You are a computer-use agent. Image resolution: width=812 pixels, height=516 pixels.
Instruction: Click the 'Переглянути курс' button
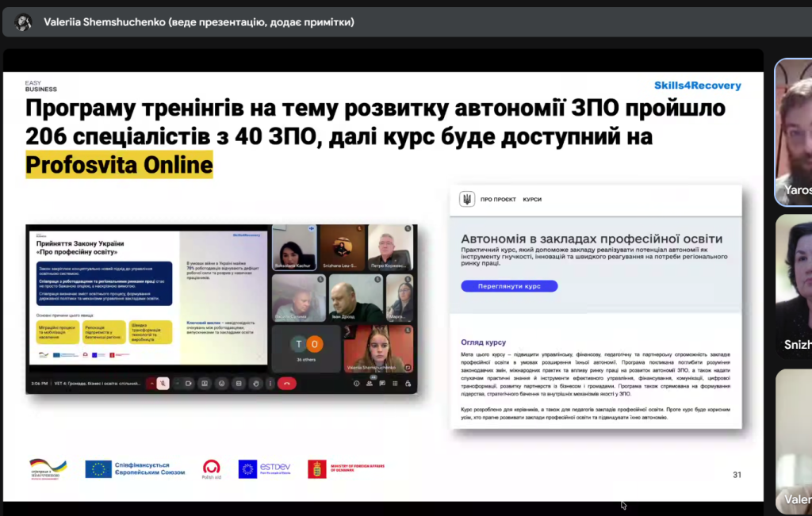click(509, 286)
